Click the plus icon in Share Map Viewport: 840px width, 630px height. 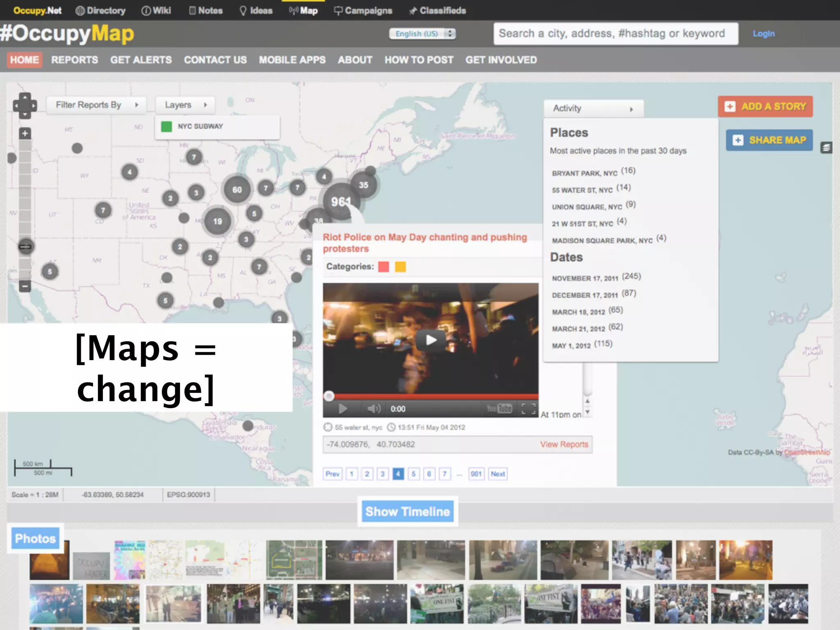coord(738,140)
